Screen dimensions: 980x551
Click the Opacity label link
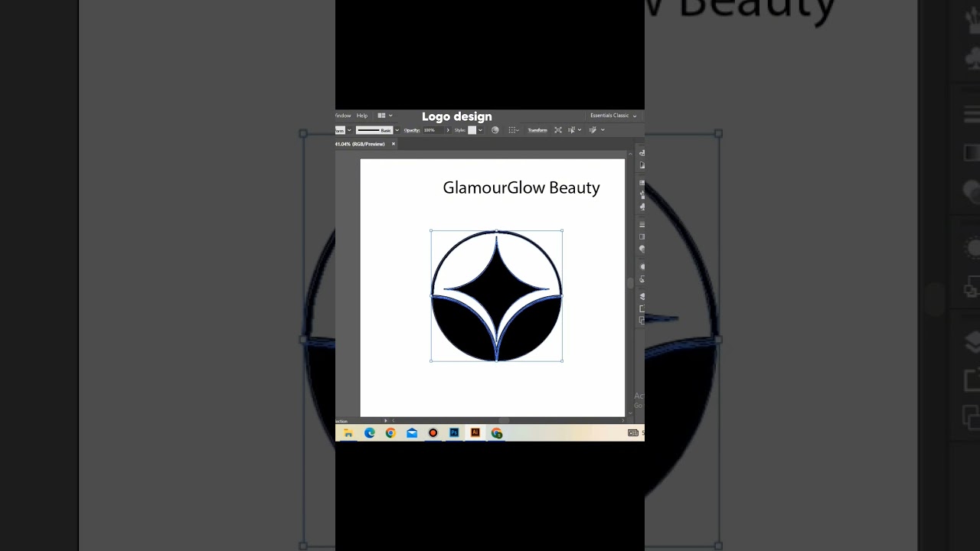click(412, 130)
